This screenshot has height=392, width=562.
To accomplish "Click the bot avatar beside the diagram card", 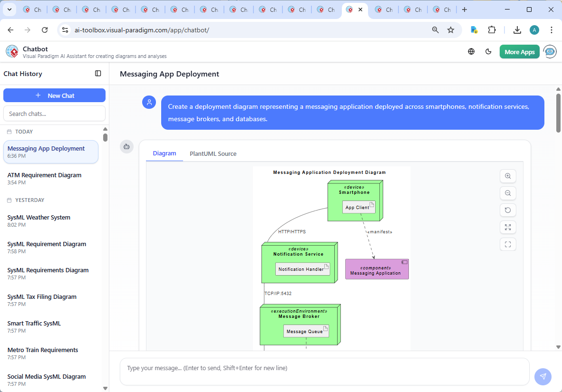I will coord(126,147).
